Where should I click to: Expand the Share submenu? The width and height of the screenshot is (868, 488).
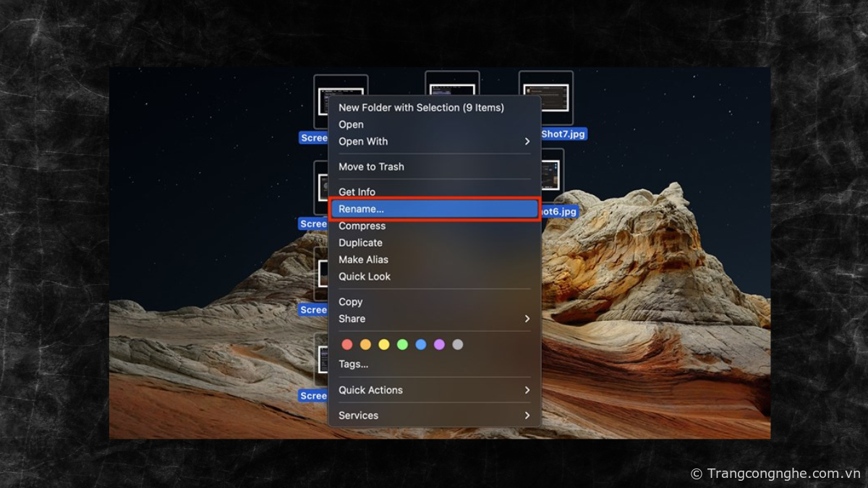434,319
